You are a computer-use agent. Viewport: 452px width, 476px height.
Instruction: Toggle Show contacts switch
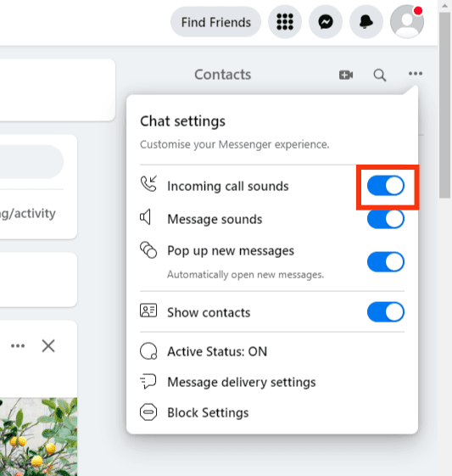(x=386, y=311)
